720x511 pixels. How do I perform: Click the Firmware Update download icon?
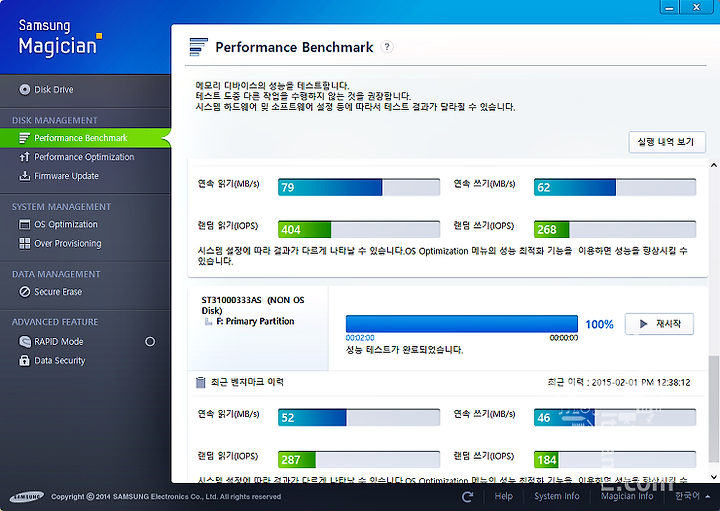pos(24,176)
